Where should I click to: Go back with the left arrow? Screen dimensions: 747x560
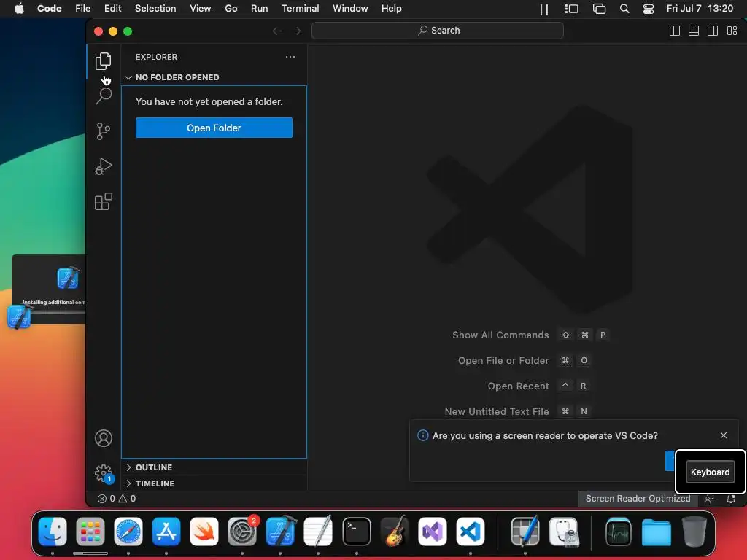[277, 31]
